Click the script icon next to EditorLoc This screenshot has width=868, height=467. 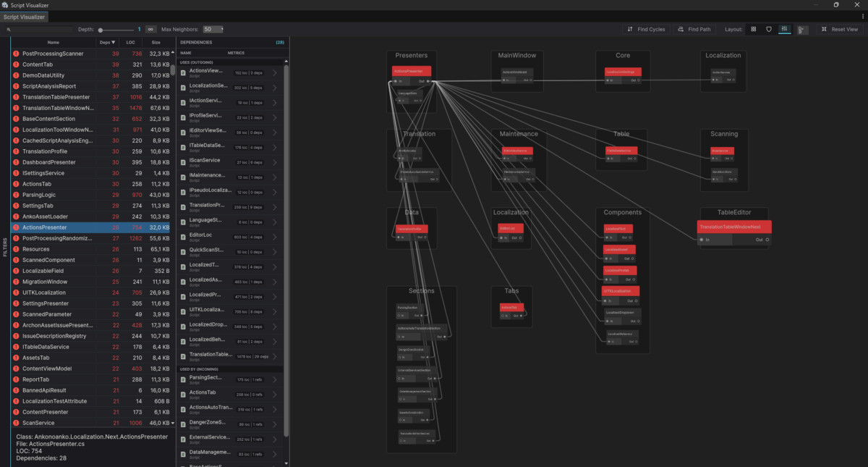coord(183,237)
